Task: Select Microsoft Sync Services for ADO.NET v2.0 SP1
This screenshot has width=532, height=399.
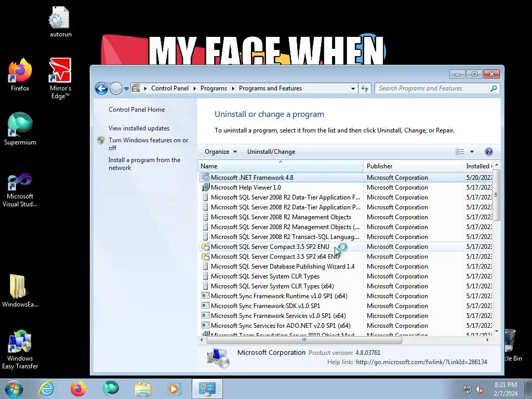Action: [x=346, y=325]
